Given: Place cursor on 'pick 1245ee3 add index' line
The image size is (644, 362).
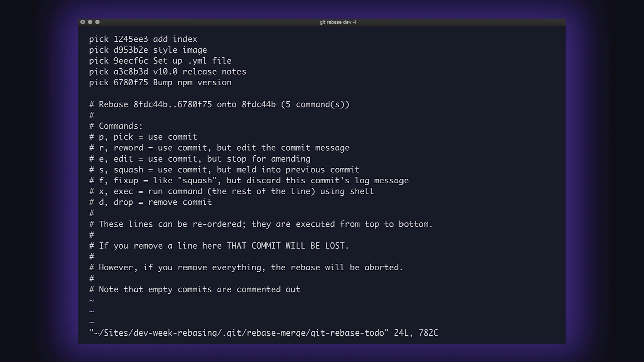Looking at the screenshot, I should click(x=143, y=39).
